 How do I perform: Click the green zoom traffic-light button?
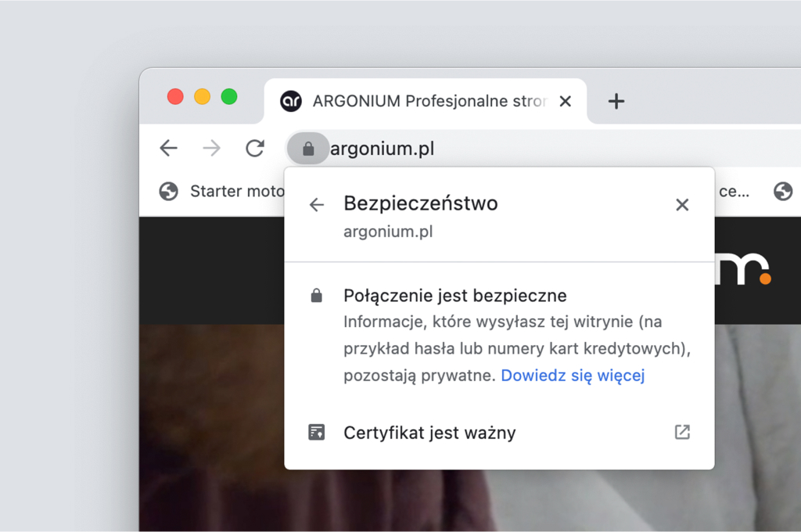pyautogui.click(x=229, y=96)
